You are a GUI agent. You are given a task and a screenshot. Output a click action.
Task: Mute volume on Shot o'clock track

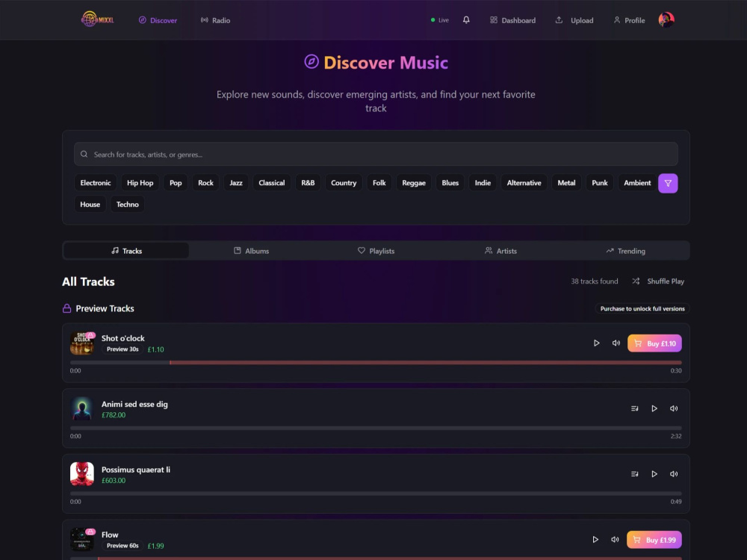tap(616, 343)
